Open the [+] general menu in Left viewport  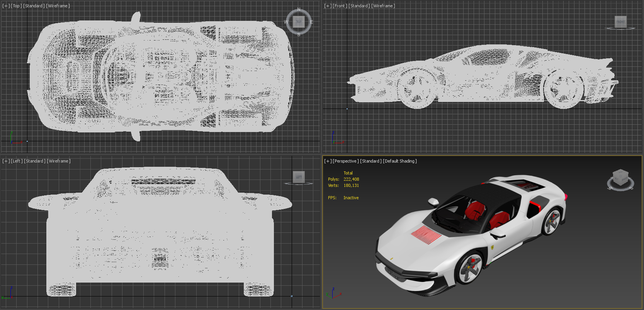pos(6,161)
